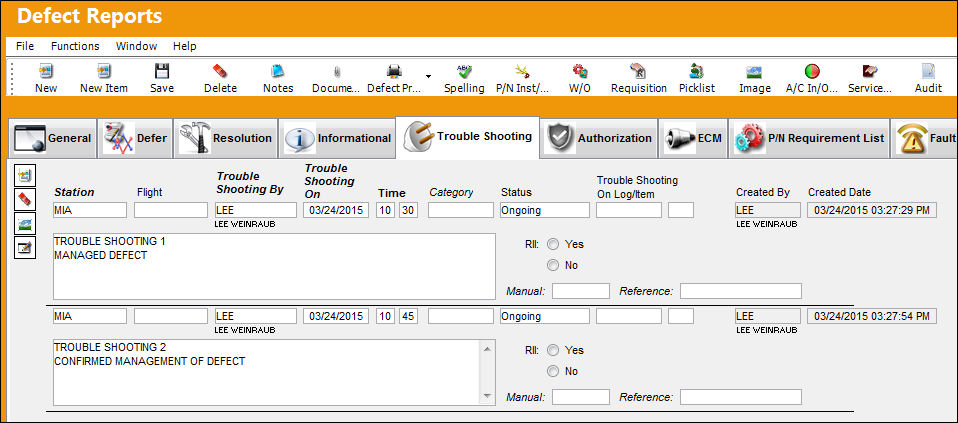Image resolution: width=958 pixels, height=423 pixels.
Task: Open the Audit toolbar icon
Action: click(x=928, y=72)
